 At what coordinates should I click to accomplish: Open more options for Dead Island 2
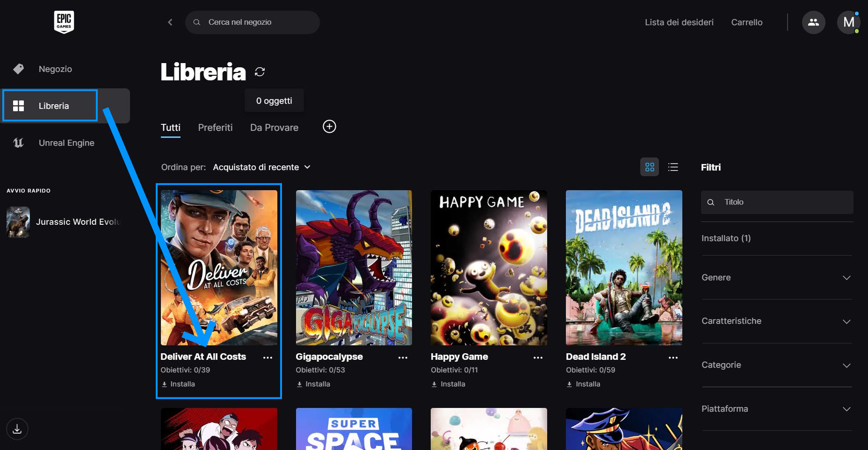pyautogui.click(x=673, y=357)
